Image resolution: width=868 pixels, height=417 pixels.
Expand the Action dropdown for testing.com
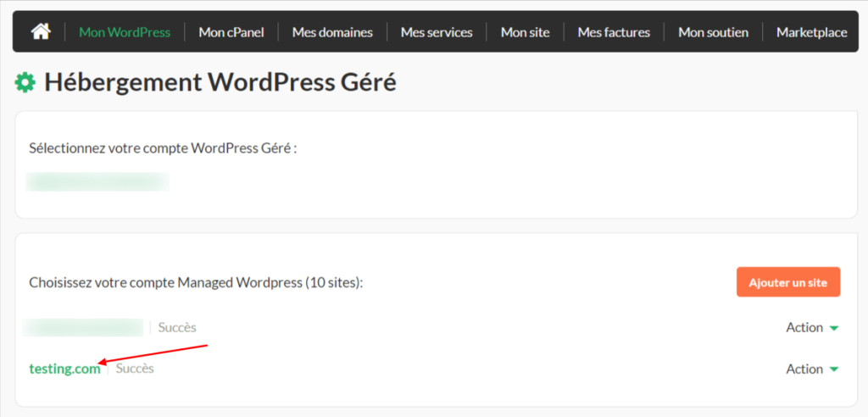coord(813,369)
